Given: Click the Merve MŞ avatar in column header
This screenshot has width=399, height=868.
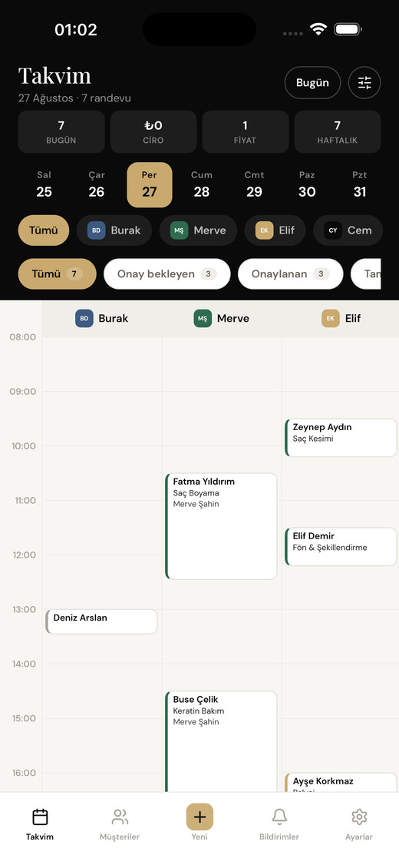Looking at the screenshot, I should click(203, 318).
